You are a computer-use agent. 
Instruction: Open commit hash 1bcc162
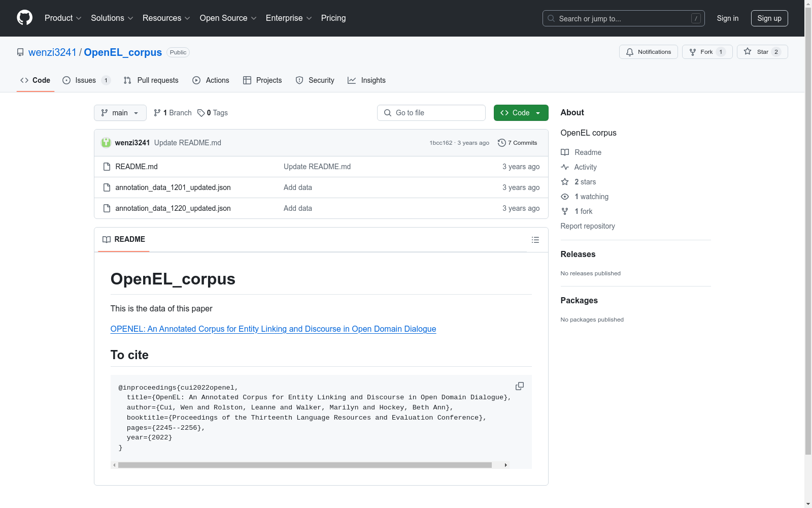(441, 143)
